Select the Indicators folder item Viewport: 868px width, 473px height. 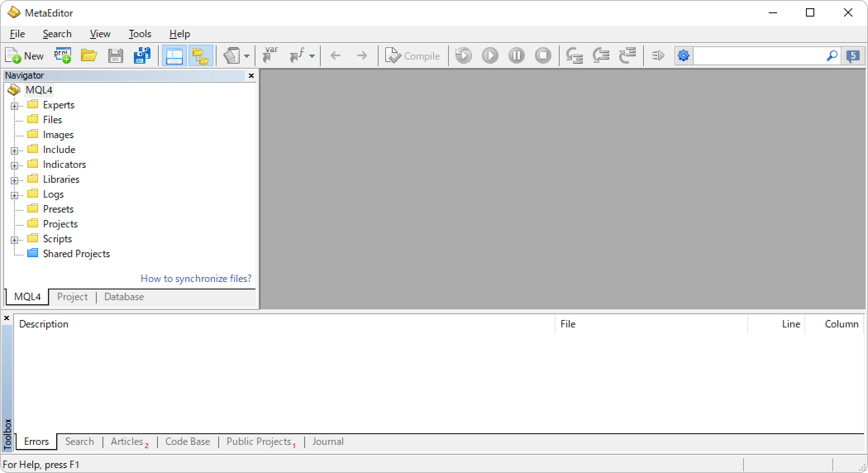(64, 164)
